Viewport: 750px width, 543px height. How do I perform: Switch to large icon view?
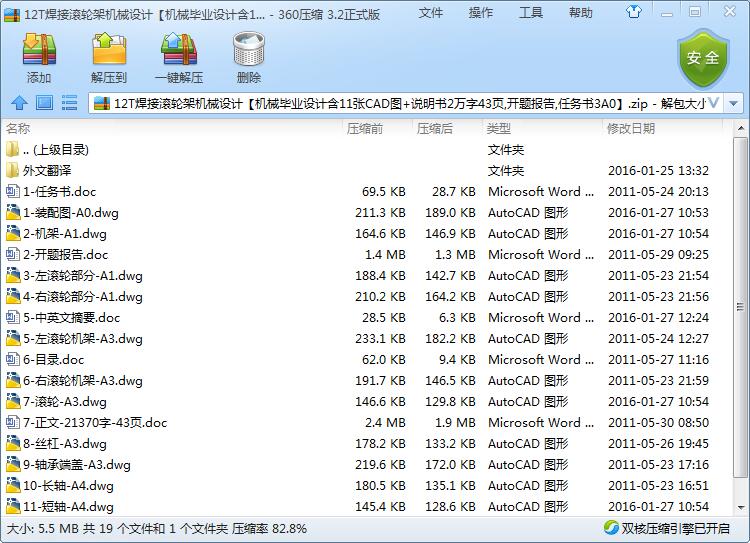click(44, 102)
